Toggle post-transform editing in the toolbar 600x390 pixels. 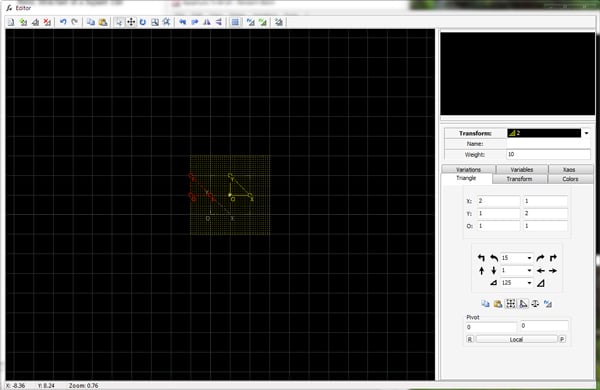pyautogui.click(x=251, y=22)
